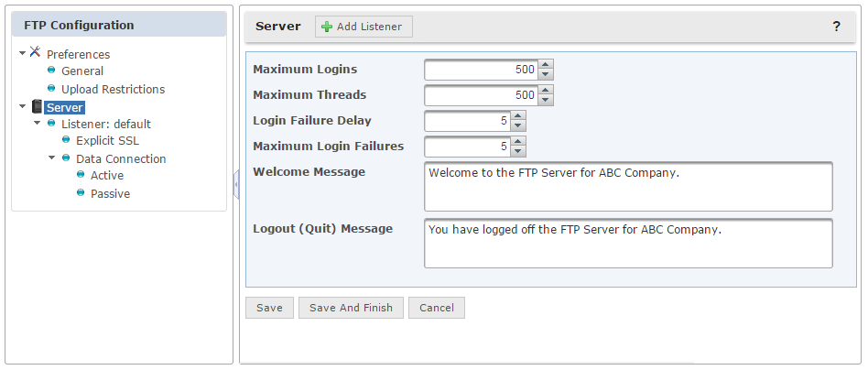Image resolution: width=868 pixels, height=370 pixels.
Task: Collapse the Preferences tree node
Action: coord(22,53)
